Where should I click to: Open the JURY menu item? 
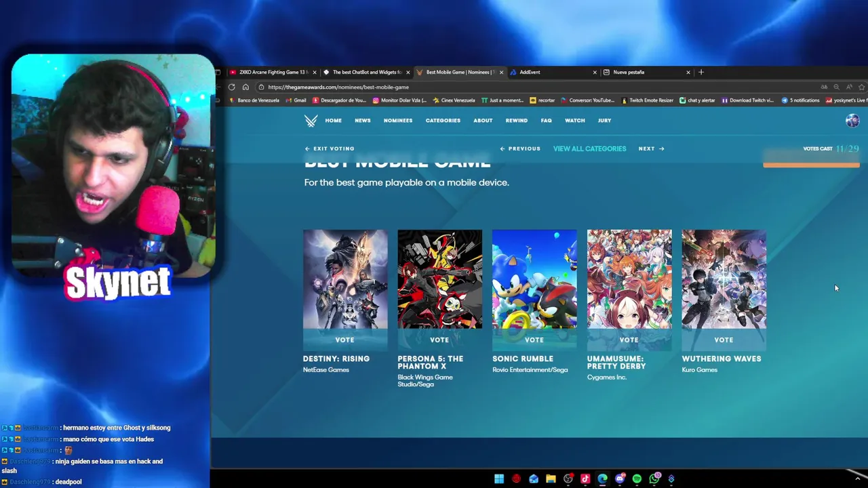click(605, 121)
